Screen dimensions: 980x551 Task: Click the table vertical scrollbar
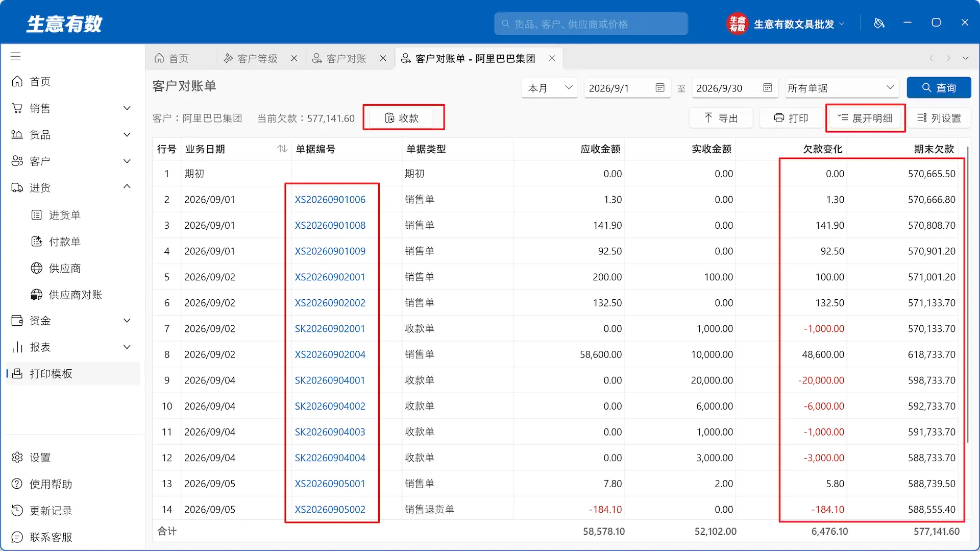[967, 295]
